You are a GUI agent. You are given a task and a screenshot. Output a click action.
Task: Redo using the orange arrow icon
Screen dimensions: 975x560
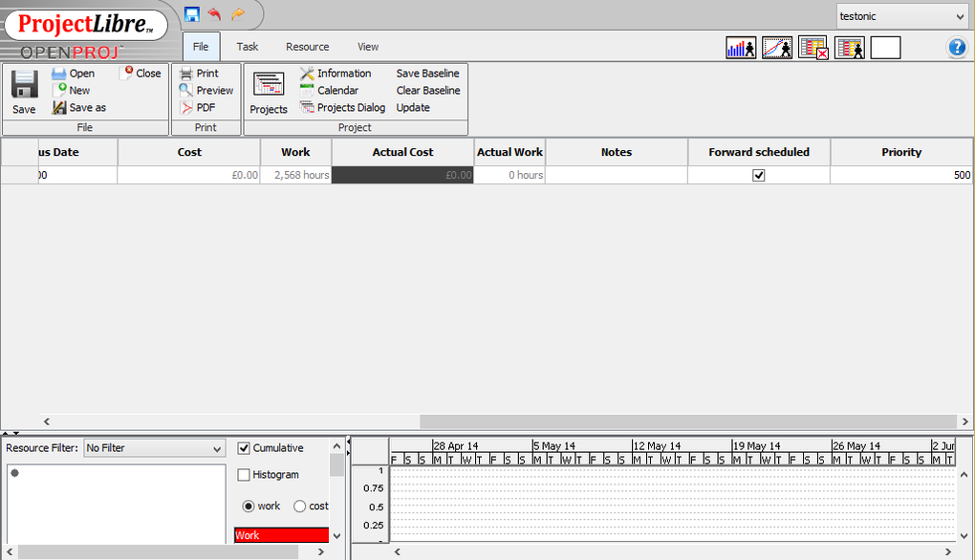pyautogui.click(x=237, y=14)
